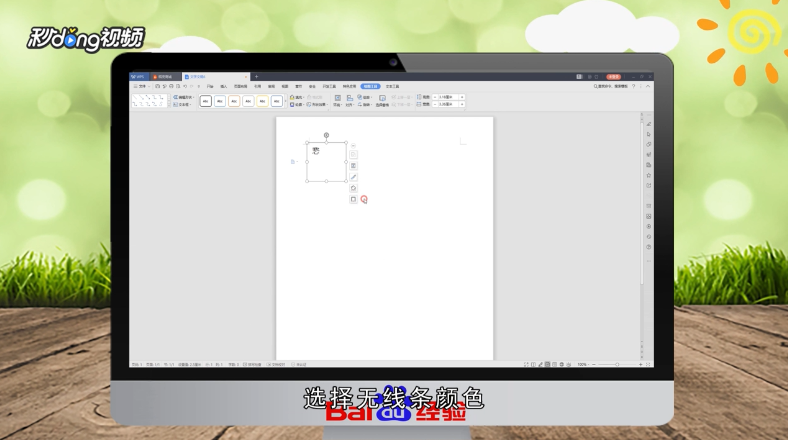
Task: Click the question mark help icon in ribbon
Action: pos(633,86)
